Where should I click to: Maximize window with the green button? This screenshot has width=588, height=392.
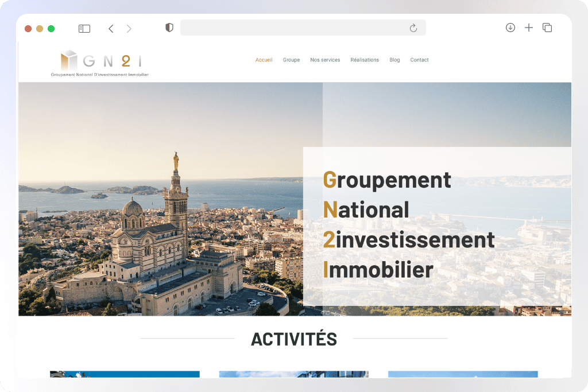[51, 29]
